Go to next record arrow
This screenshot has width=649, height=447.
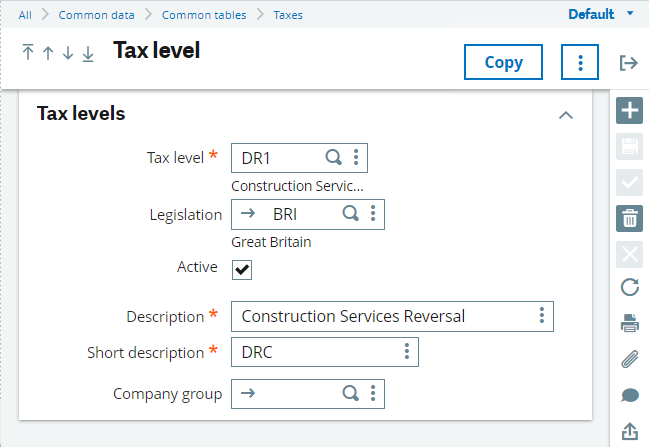click(x=68, y=53)
